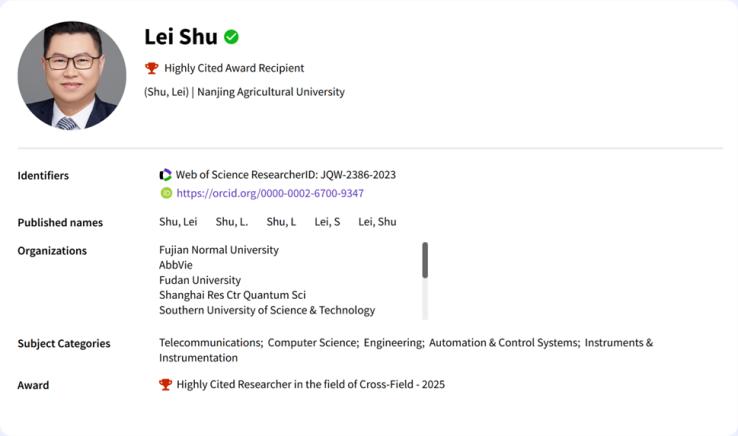Click Nanjing Agricultural University affiliation text
The height and width of the screenshot is (436, 738).
point(271,92)
